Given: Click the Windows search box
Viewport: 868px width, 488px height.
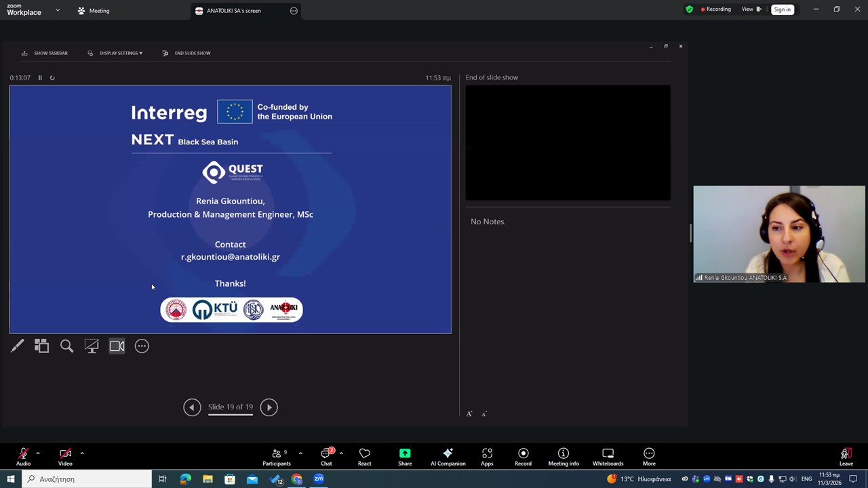Looking at the screenshot, I should click(x=88, y=479).
